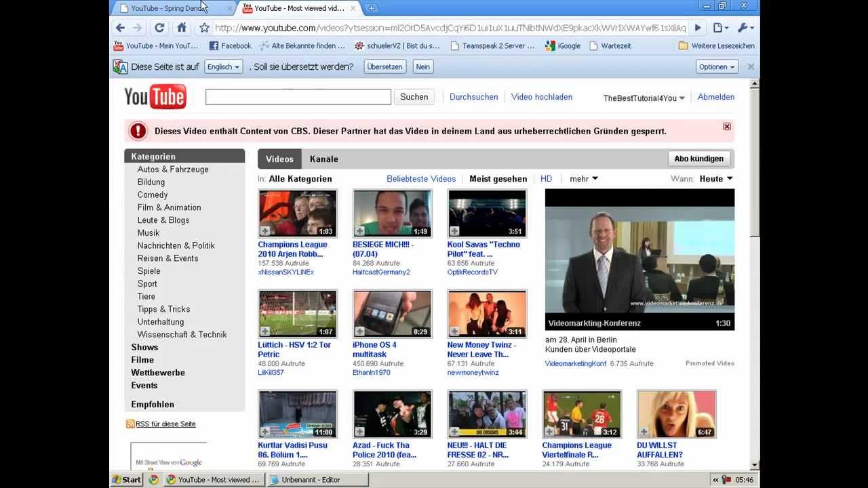This screenshot has width=868, height=488.
Task: Filter by HD videos
Action: pyautogui.click(x=546, y=179)
